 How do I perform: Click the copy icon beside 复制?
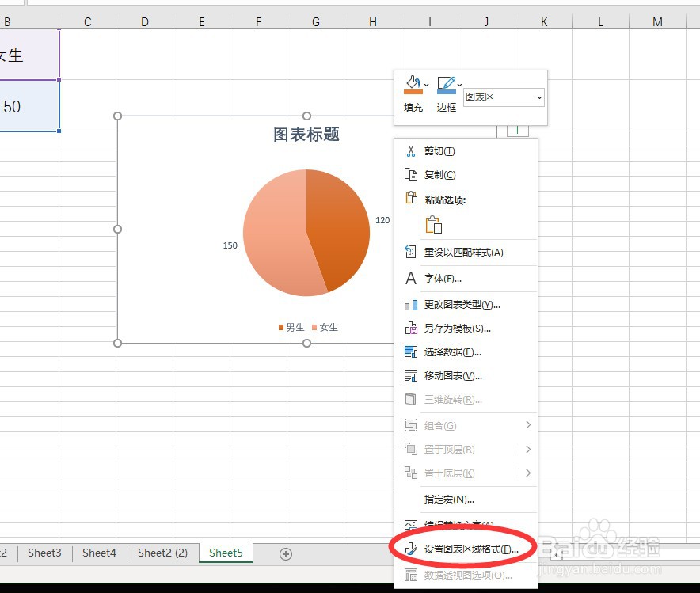pos(411,174)
